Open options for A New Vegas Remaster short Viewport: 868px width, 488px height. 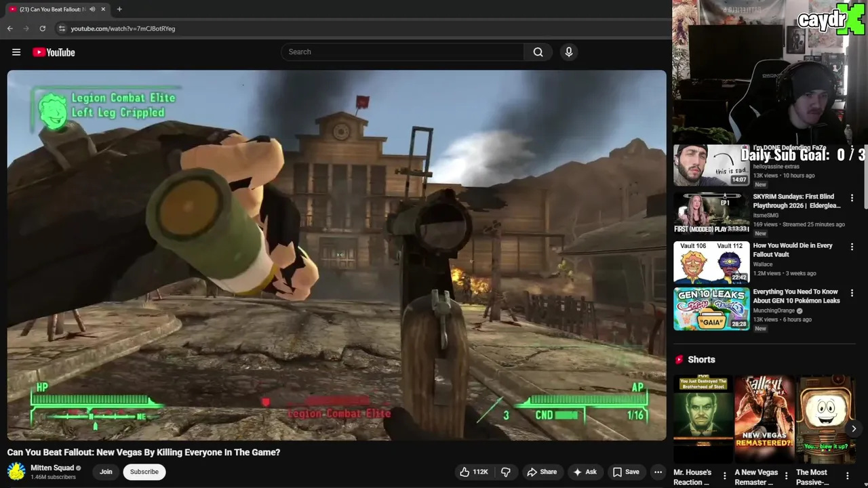(x=786, y=476)
